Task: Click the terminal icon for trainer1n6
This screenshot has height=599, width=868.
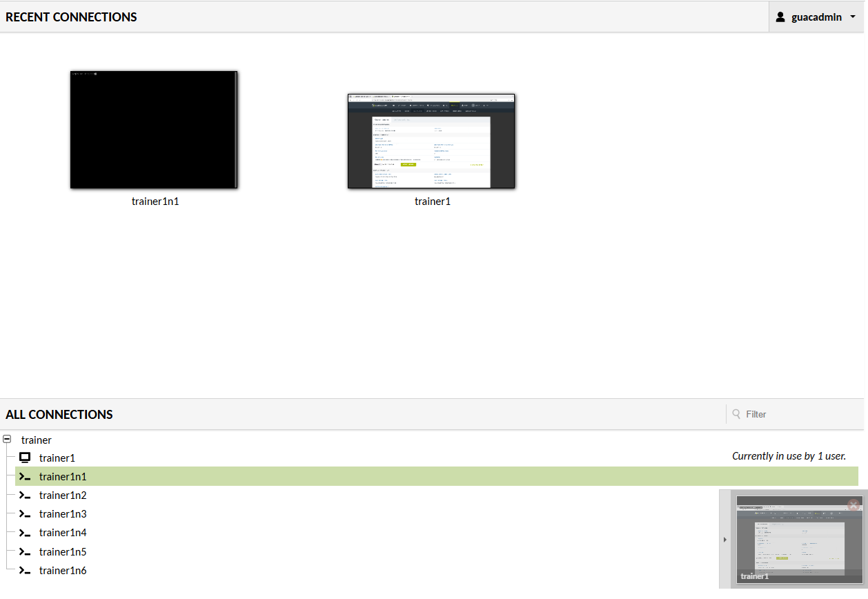Action: point(25,571)
